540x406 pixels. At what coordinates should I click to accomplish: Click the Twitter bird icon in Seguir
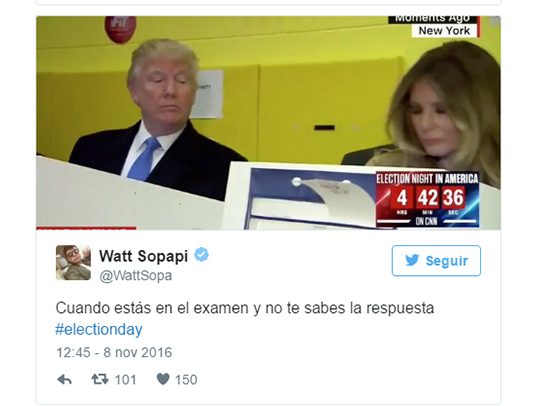coord(412,260)
